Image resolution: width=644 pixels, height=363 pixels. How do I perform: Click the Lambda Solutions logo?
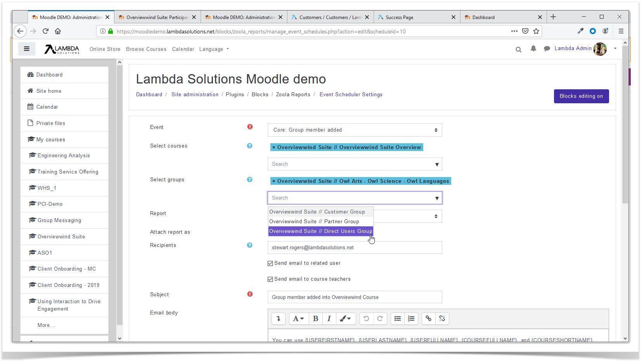(x=62, y=49)
